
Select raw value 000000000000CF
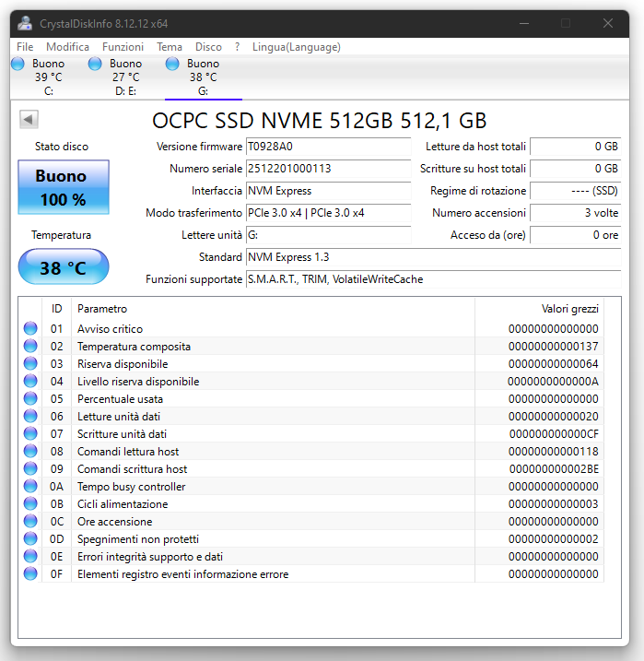point(554,434)
